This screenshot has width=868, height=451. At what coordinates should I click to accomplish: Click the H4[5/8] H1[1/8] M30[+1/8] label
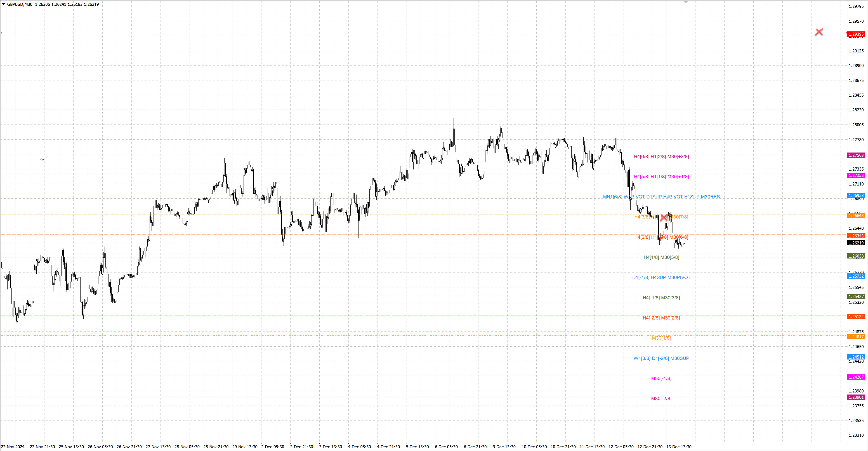pyautogui.click(x=661, y=176)
